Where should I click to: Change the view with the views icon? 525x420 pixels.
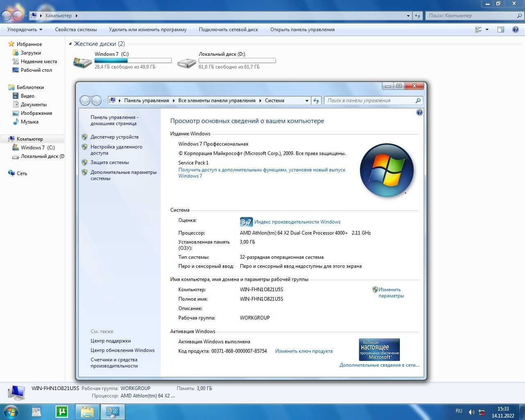coord(478,30)
